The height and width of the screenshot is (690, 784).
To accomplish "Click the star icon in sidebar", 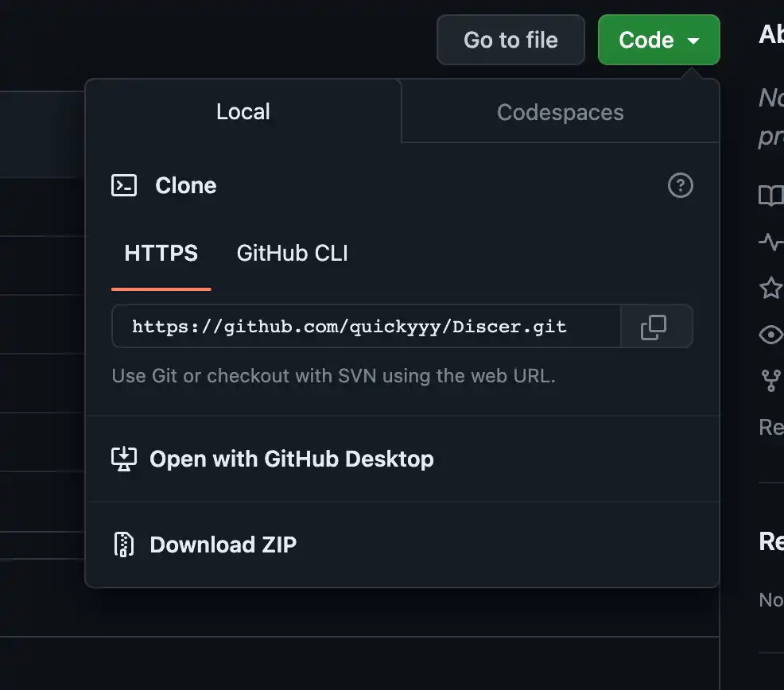I will pos(770,288).
